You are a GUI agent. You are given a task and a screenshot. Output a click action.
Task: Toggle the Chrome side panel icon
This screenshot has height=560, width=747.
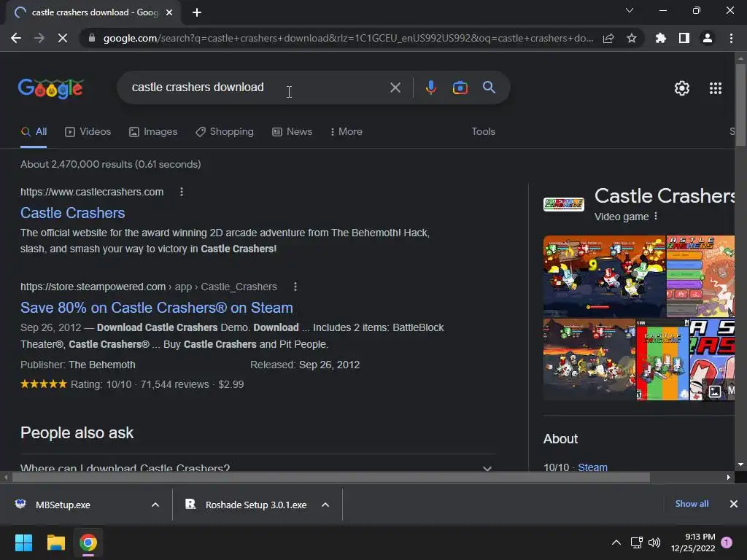[x=684, y=38]
